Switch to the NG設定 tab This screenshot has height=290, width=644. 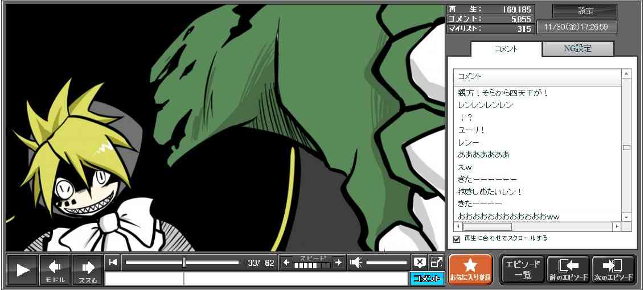click(x=577, y=49)
